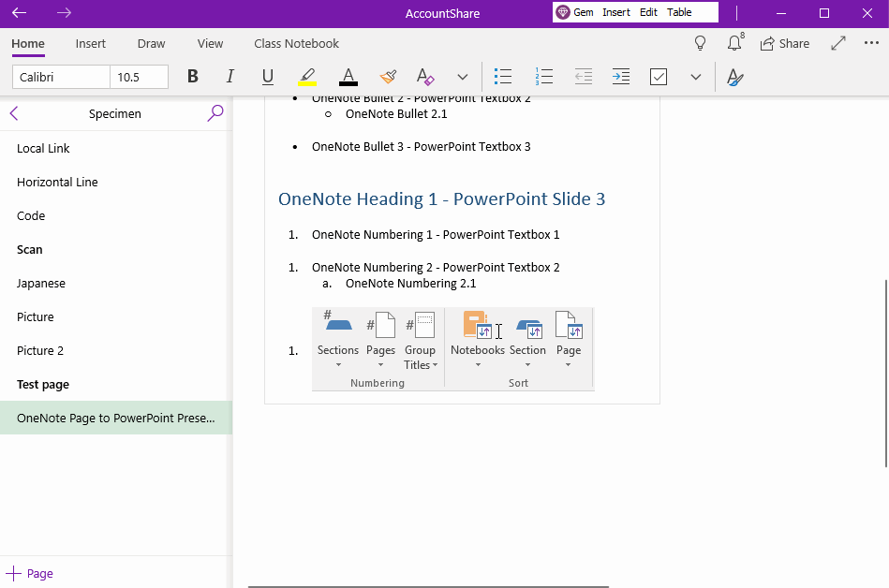889x588 pixels.
Task: Open the Calibri font family dropdown
Action: tap(60, 77)
